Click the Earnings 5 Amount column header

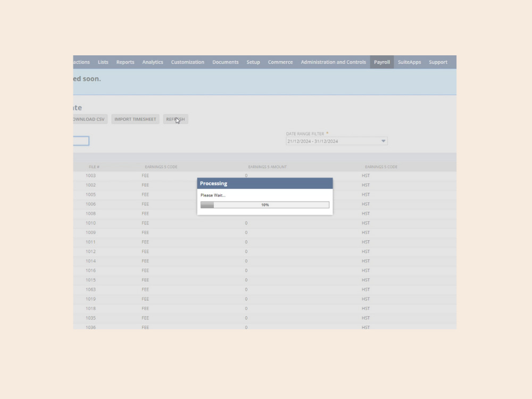268,167
